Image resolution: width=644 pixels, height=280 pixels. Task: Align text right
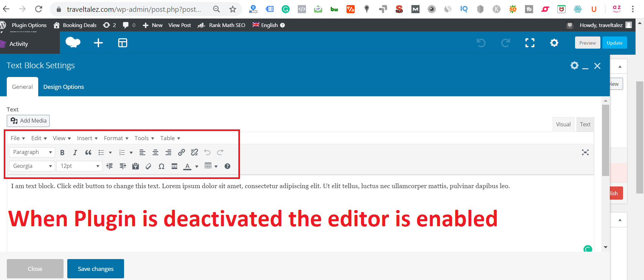[x=168, y=152]
